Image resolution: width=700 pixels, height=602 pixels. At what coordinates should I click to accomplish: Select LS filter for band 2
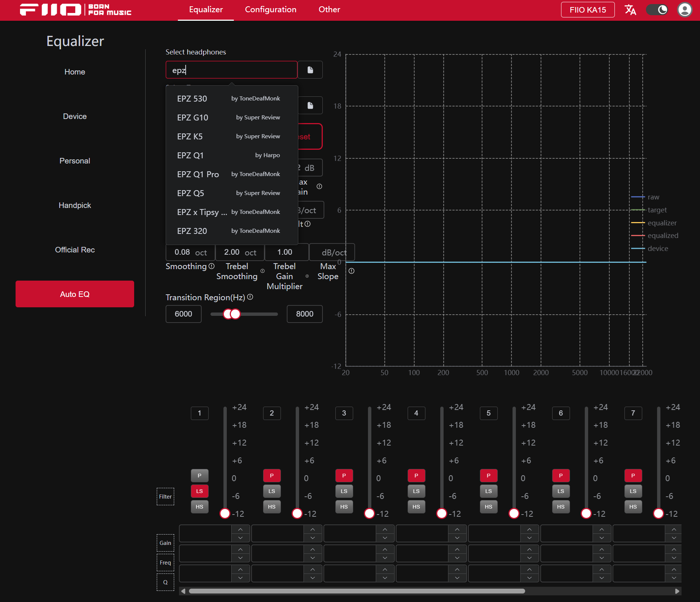tap(272, 491)
